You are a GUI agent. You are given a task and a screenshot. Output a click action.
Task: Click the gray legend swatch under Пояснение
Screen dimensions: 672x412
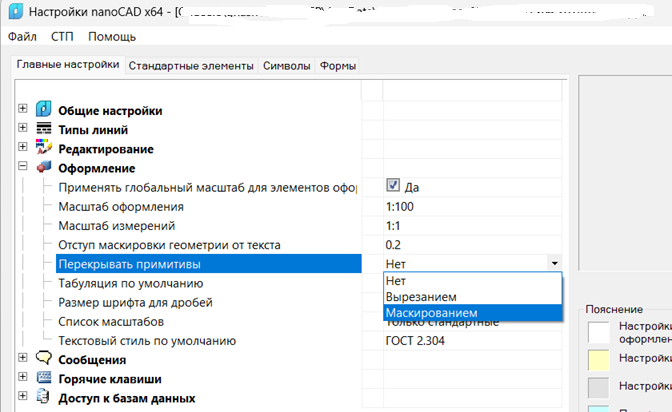coord(599,388)
